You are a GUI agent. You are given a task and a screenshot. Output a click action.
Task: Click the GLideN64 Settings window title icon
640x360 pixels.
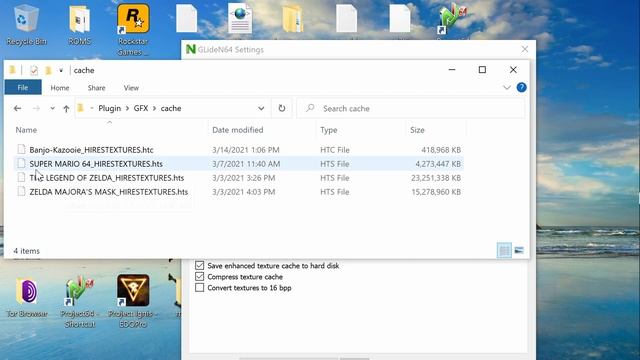pos(191,49)
